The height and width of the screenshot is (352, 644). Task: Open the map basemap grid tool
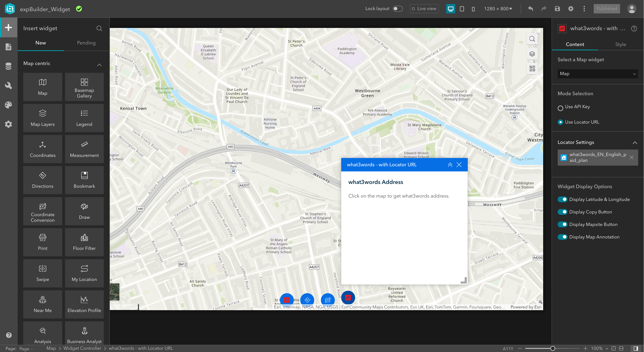point(532,68)
